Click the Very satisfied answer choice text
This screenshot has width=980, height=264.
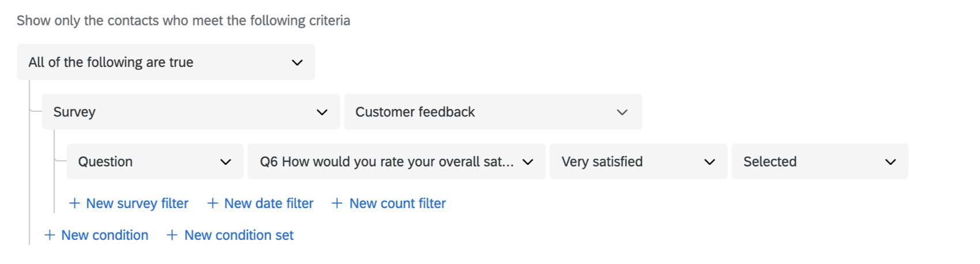[x=602, y=162]
